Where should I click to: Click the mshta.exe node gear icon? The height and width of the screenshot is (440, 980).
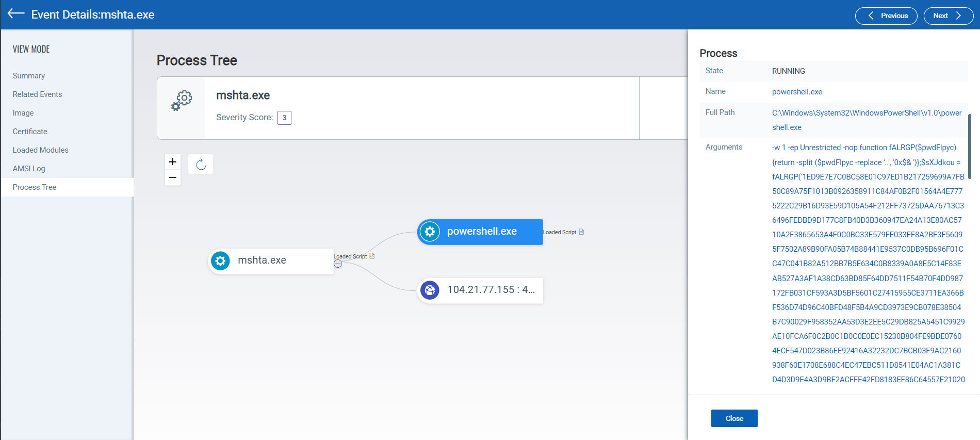[220, 260]
